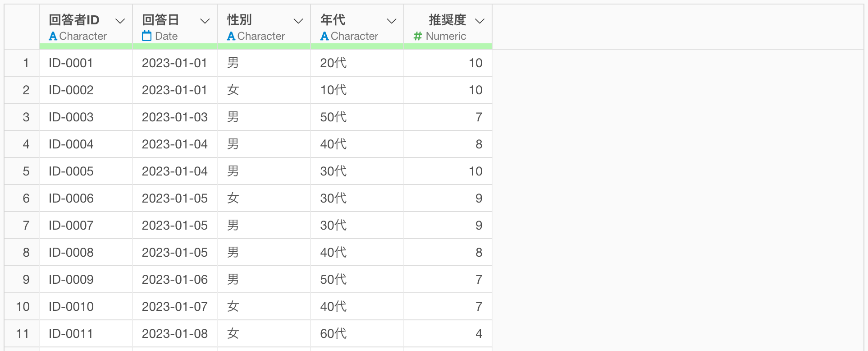Image resolution: width=868 pixels, height=351 pixels.
Task: Select the 回答者ID column header
Action: coord(74,20)
